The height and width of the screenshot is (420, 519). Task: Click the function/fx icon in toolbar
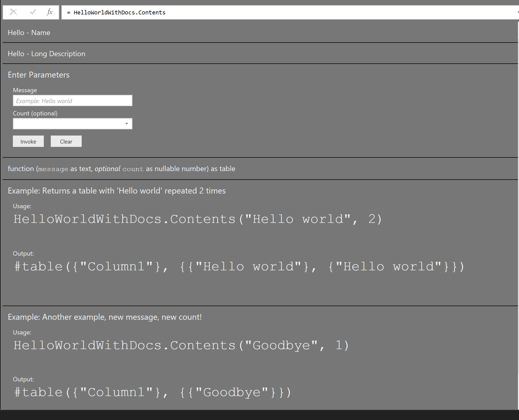48,12
